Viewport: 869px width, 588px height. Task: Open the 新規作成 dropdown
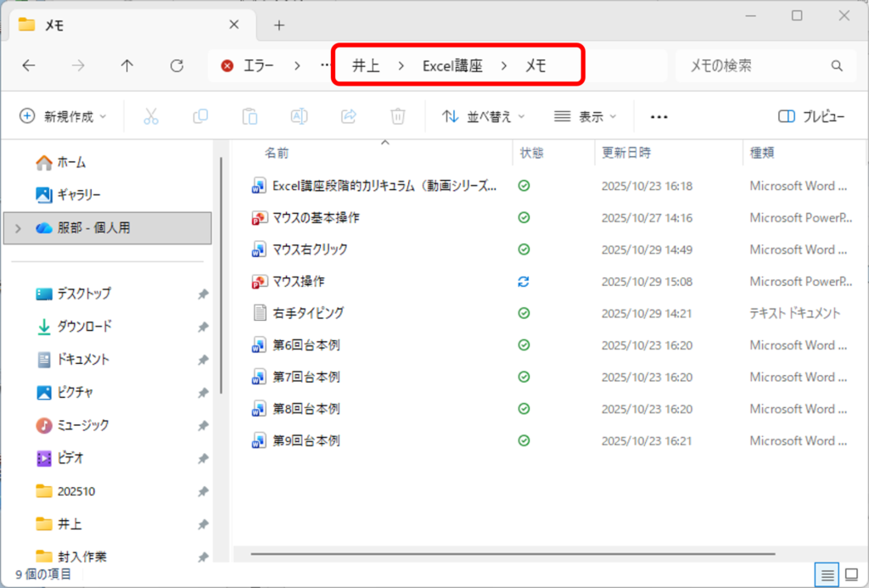pyautogui.click(x=64, y=116)
